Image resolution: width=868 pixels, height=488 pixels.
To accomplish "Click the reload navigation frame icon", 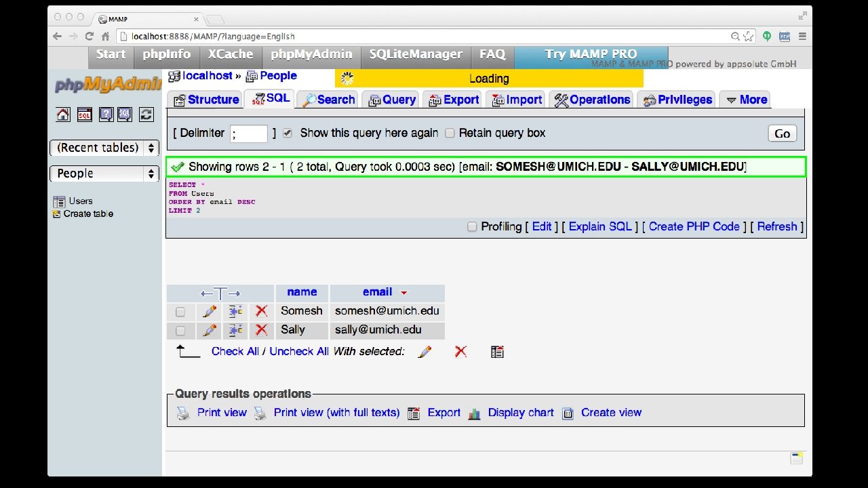I will (x=146, y=115).
